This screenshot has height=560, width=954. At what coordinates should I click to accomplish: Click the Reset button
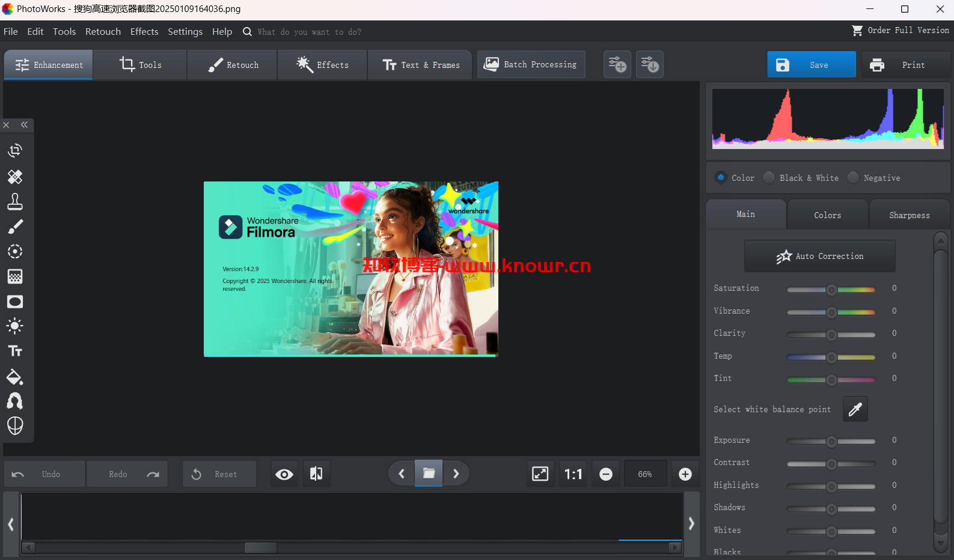[219, 474]
